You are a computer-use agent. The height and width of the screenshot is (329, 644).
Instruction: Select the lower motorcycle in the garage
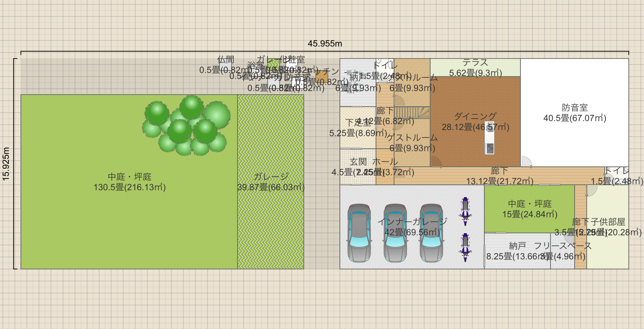tap(465, 247)
